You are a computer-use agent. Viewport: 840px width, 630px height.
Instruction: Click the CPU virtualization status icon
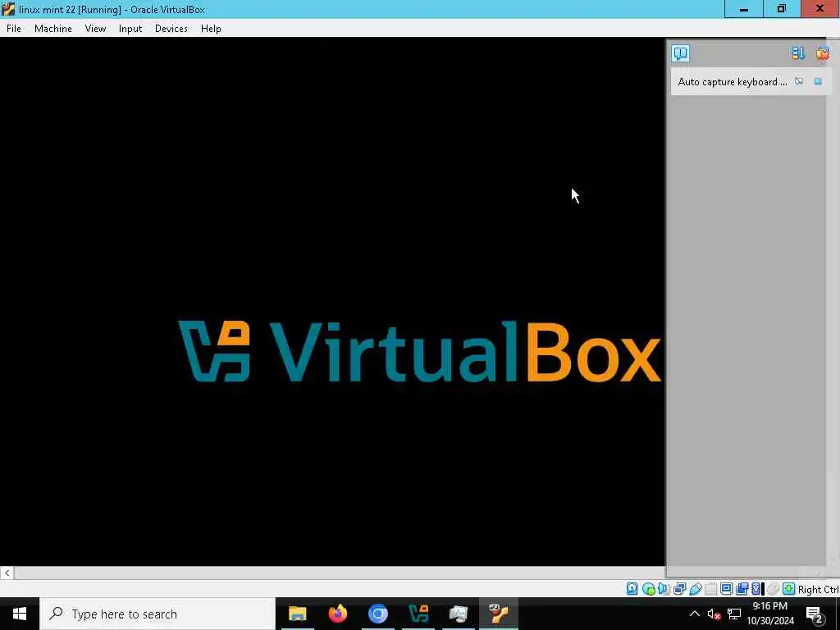(756, 589)
